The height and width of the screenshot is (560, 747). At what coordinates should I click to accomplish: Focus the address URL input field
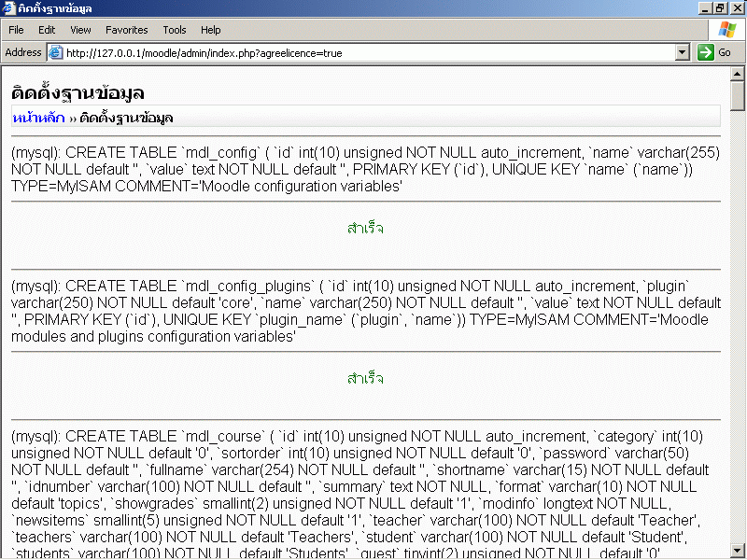(364, 53)
